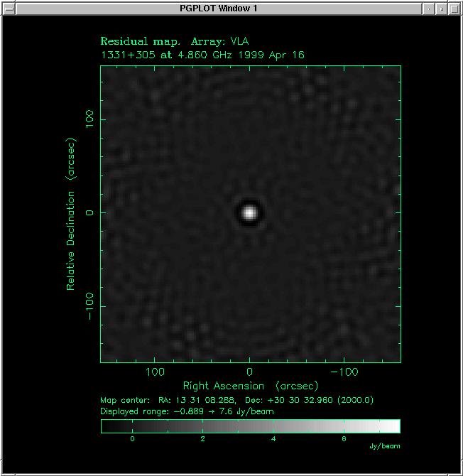463x476 pixels.
Task: Click the white end of the grayscale bar
Action: (x=394, y=426)
